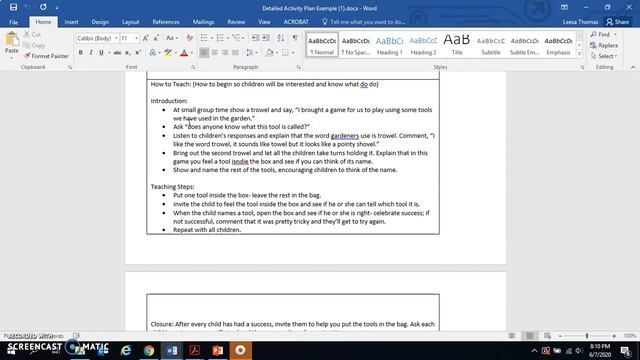Screen dimensions: 640x360
Task: Switch to the Read Mode view
Action: [x=512, y=336]
